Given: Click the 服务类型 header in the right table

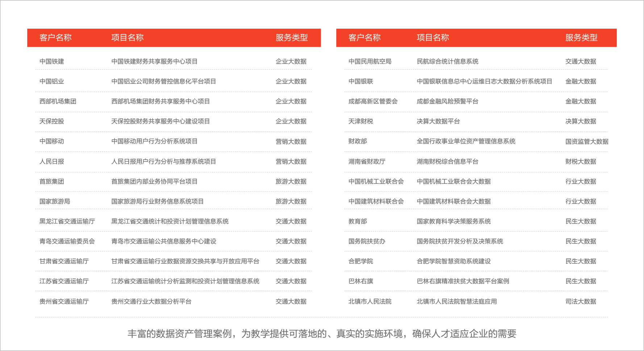Looking at the screenshot, I should tap(580, 37).
